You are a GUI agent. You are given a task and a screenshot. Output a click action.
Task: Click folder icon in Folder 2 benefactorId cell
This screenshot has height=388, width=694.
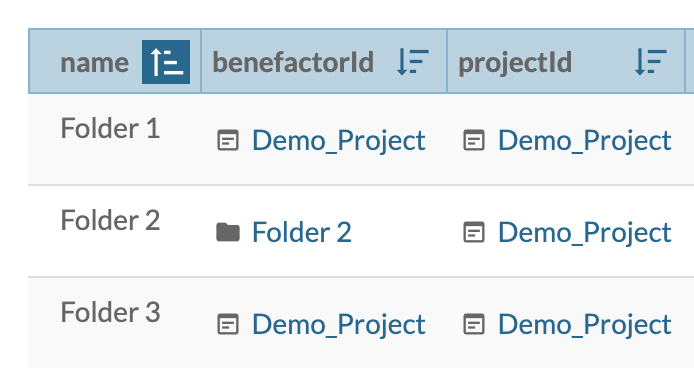click(x=228, y=232)
